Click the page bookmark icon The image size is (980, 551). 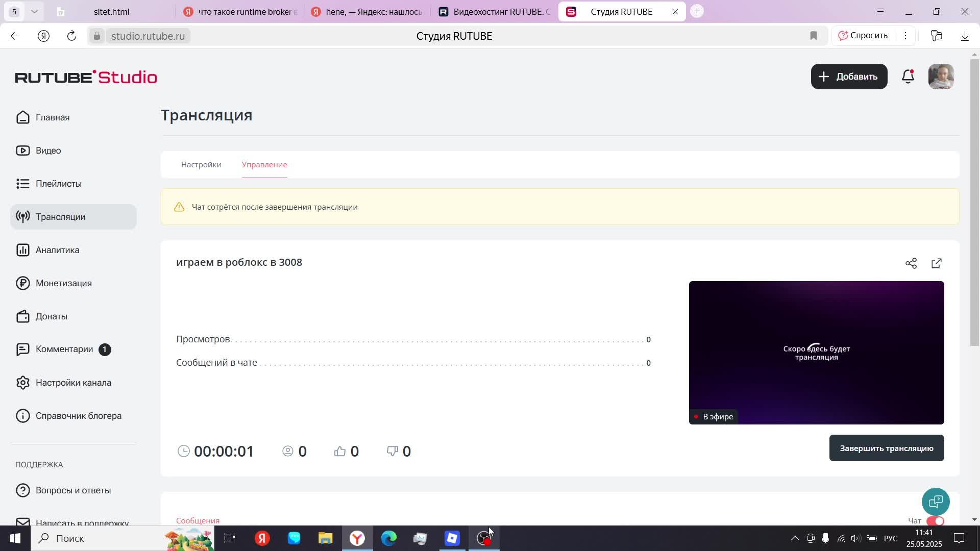tap(814, 36)
